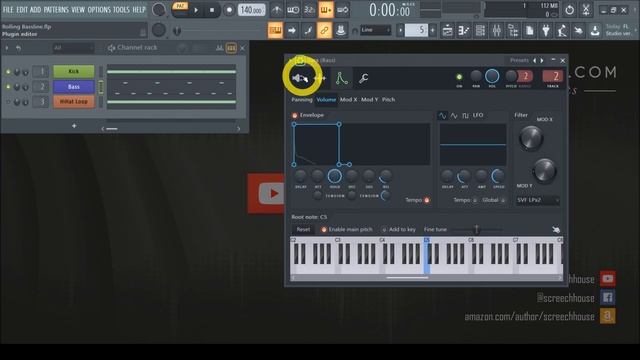Open the FILE menu
The width and height of the screenshot is (640, 360).
click(x=8, y=10)
